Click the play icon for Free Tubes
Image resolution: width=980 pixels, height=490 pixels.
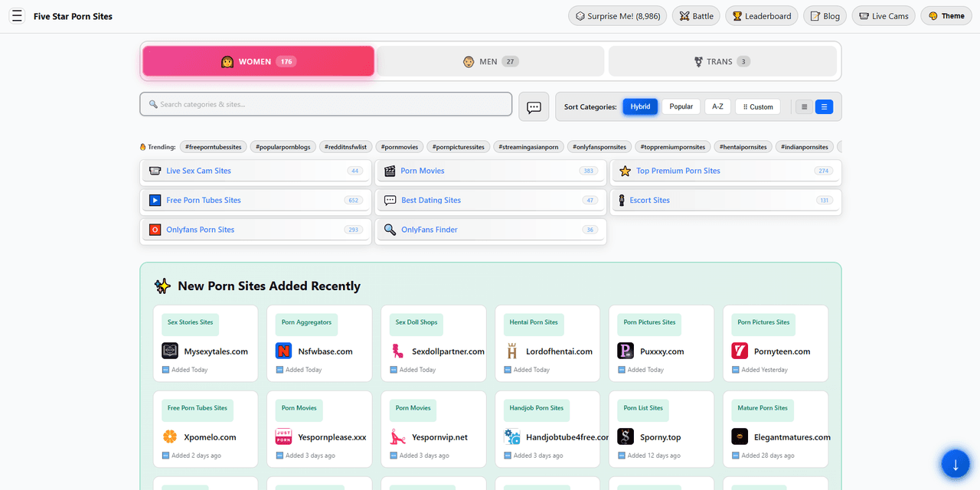pyautogui.click(x=155, y=200)
